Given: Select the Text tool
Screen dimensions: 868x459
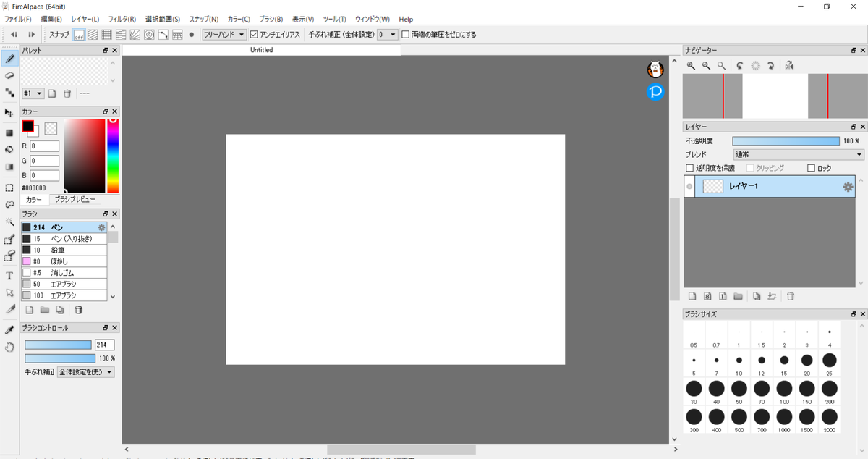Looking at the screenshot, I should 9,276.
